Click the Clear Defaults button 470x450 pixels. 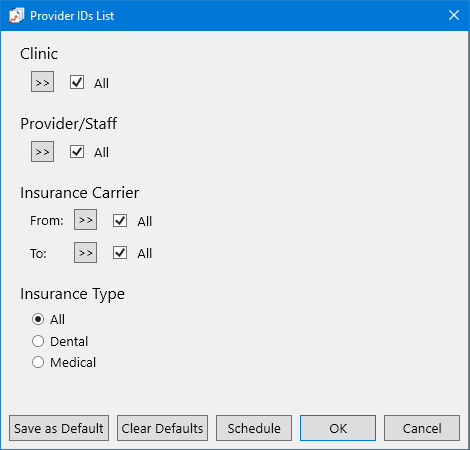(x=162, y=428)
